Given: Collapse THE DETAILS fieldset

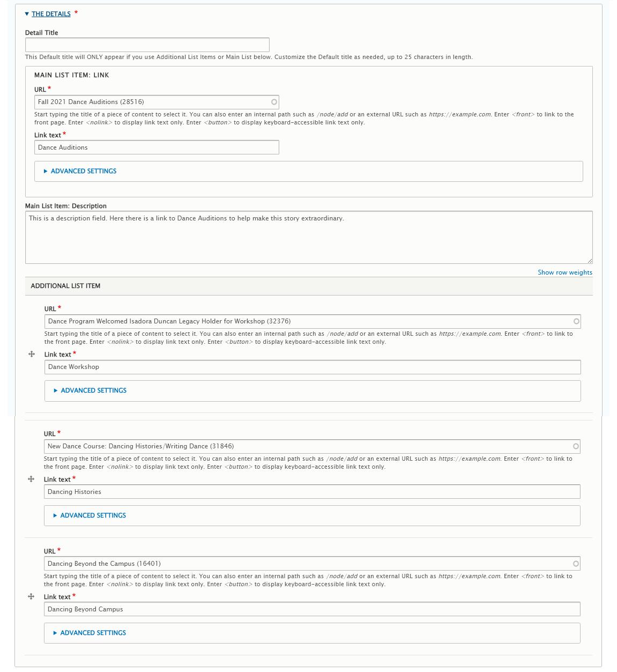Looking at the screenshot, I should click(27, 14).
